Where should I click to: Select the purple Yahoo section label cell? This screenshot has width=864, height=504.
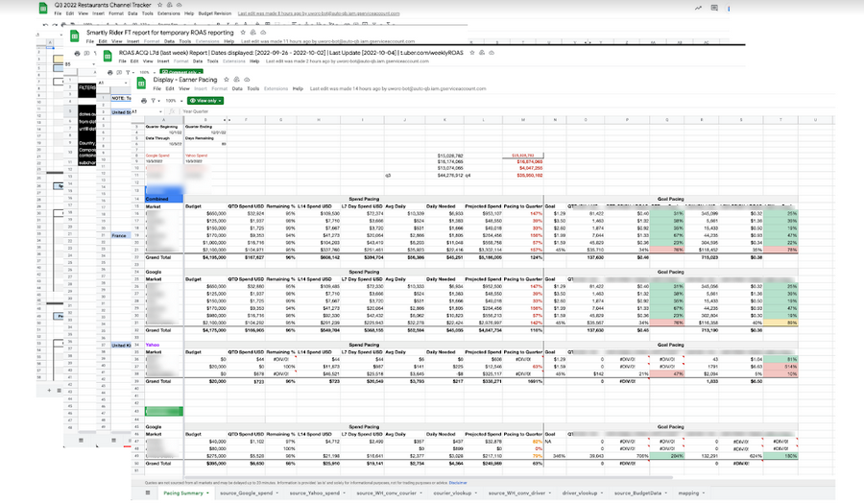[163, 345]
